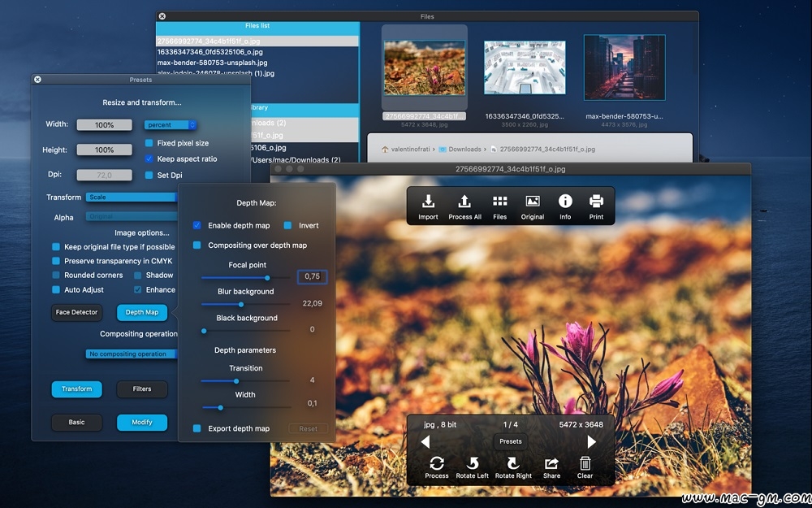Close the Presets window
Screen dimensions: 812x508
(x=37, y=80)
